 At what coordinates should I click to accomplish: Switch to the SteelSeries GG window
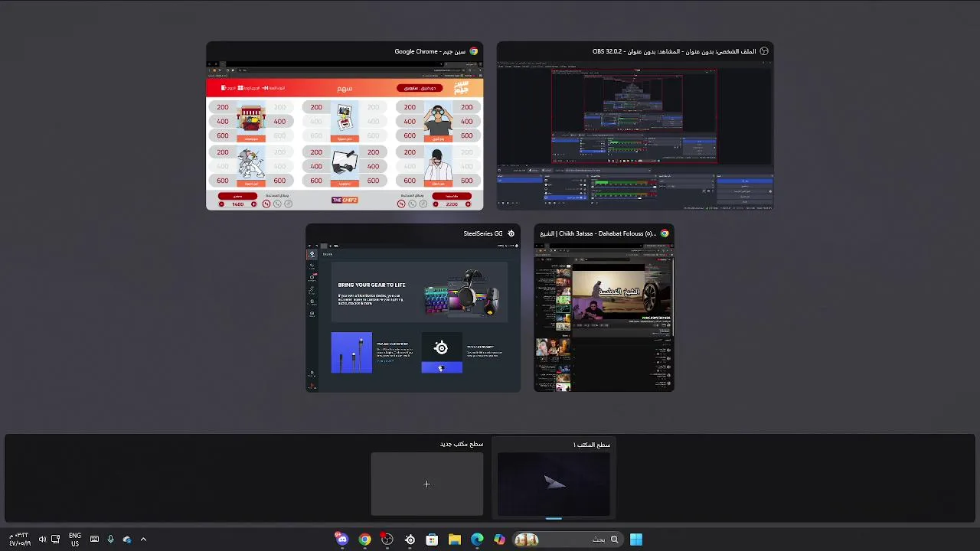413,308
